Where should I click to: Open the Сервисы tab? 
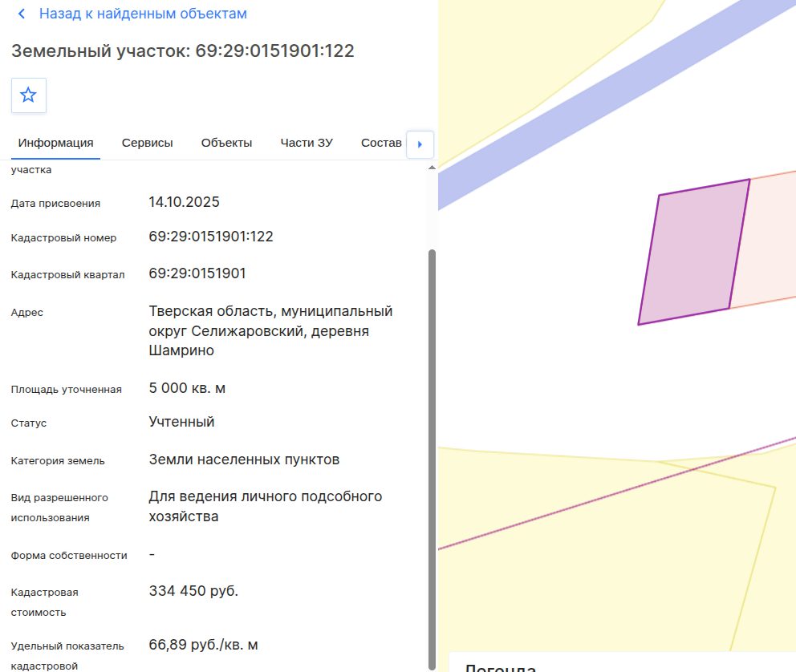[x=147, y=143]
